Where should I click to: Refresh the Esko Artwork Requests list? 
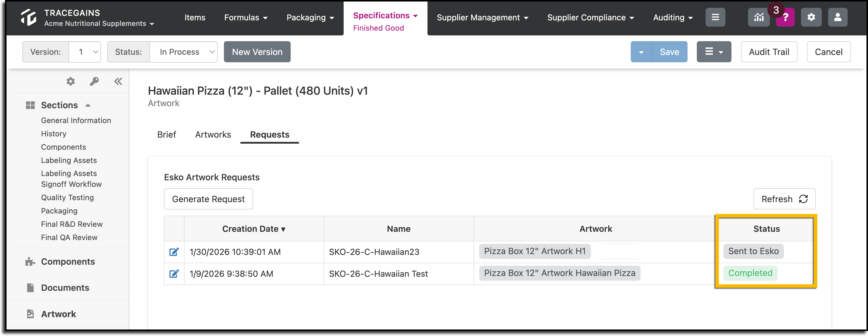(x=784, y=199)
